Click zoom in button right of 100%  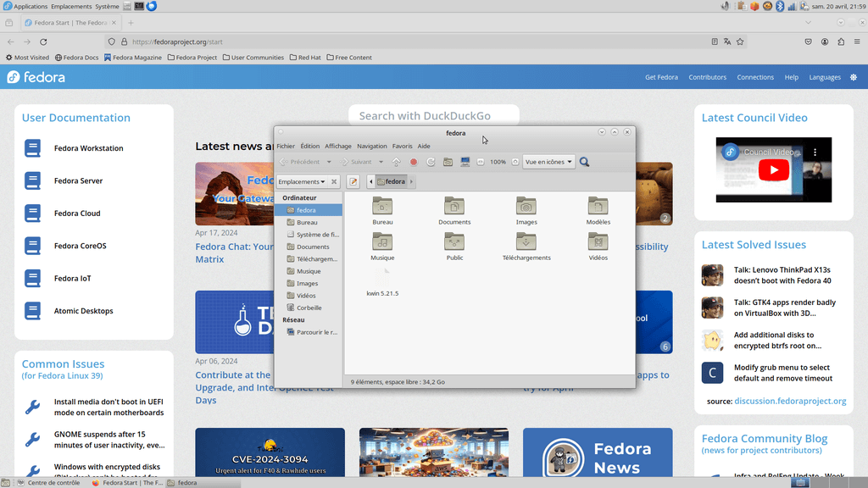[515, 162]
